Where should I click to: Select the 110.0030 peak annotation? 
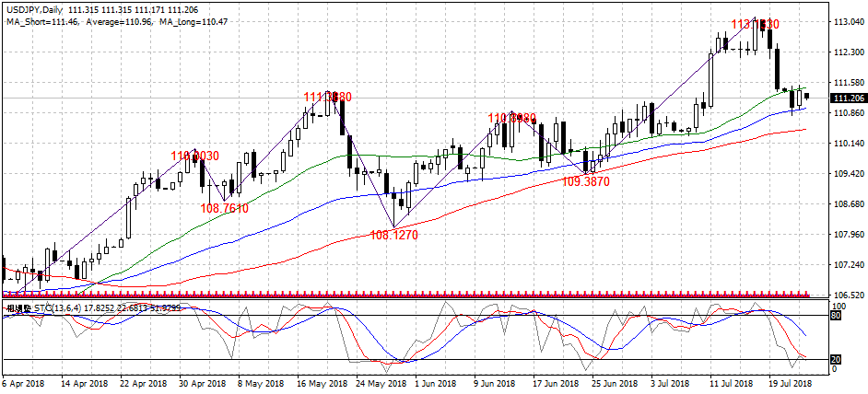pyautogui.click(x=194, y=156)
